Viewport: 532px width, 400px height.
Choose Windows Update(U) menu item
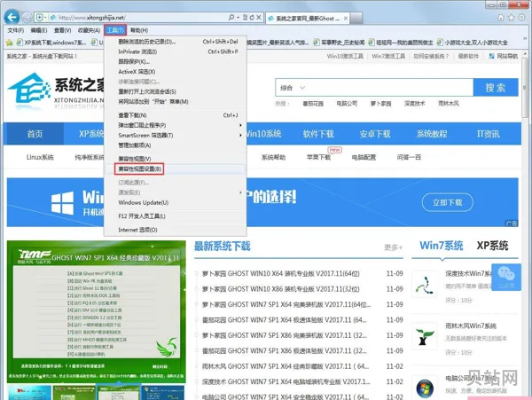pos(175,202)
